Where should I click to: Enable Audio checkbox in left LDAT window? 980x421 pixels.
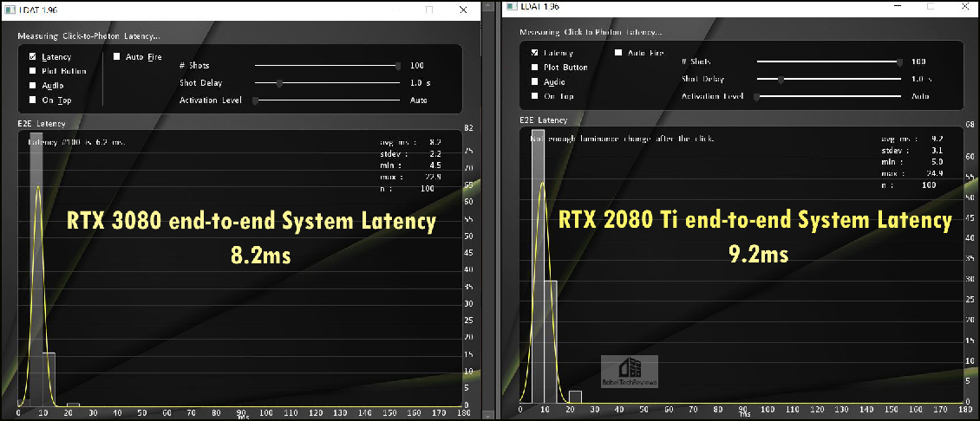click(x=32, y=85)
